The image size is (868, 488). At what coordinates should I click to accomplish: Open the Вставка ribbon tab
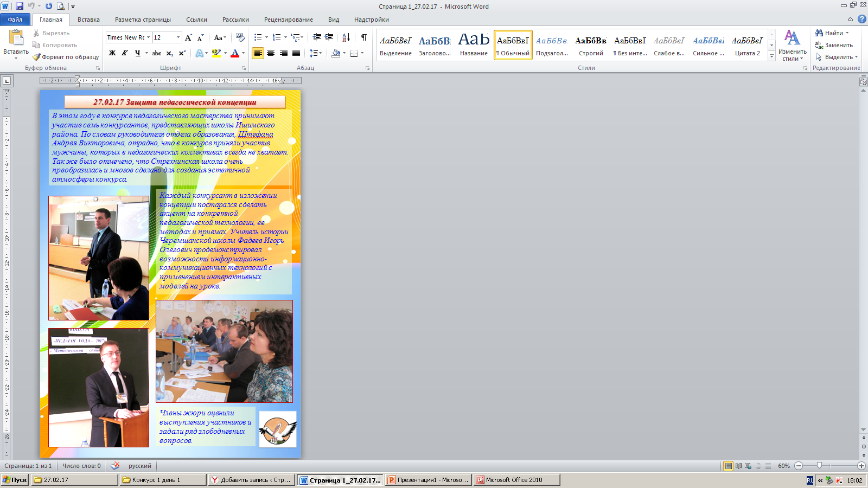coord(88,20)
